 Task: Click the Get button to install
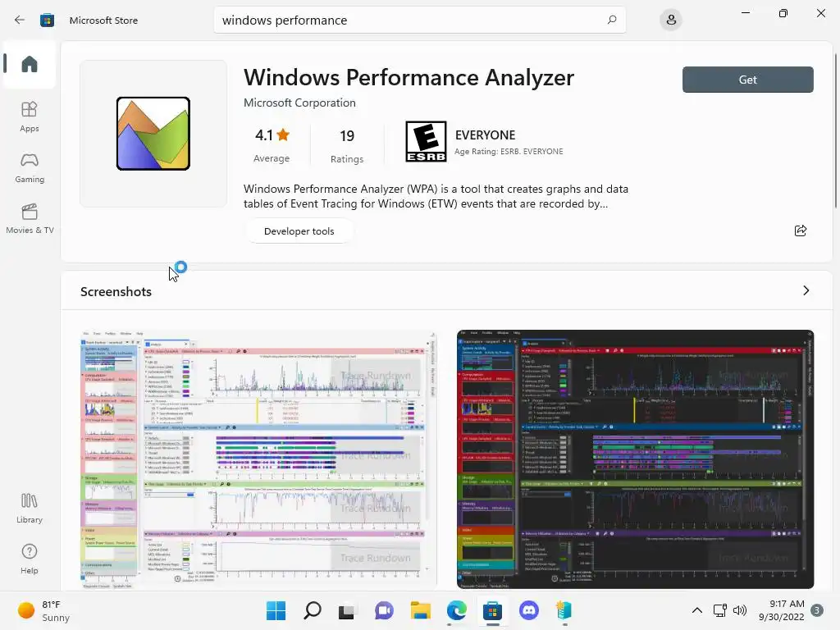pyautogui.click(x=748, y=80)
